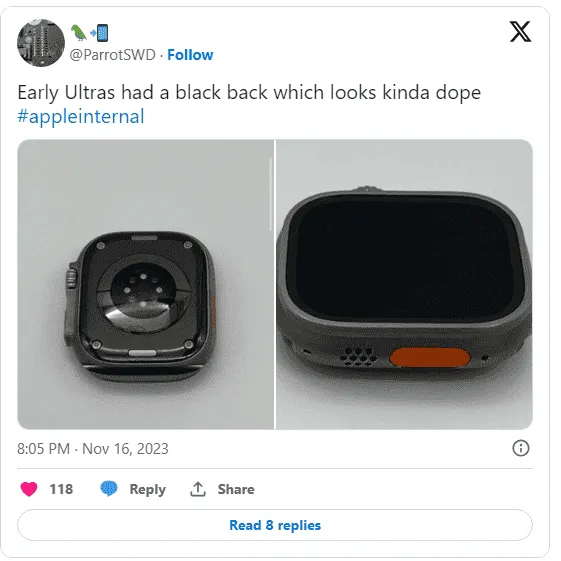
Task: Click the Share label
Action: 236,489
